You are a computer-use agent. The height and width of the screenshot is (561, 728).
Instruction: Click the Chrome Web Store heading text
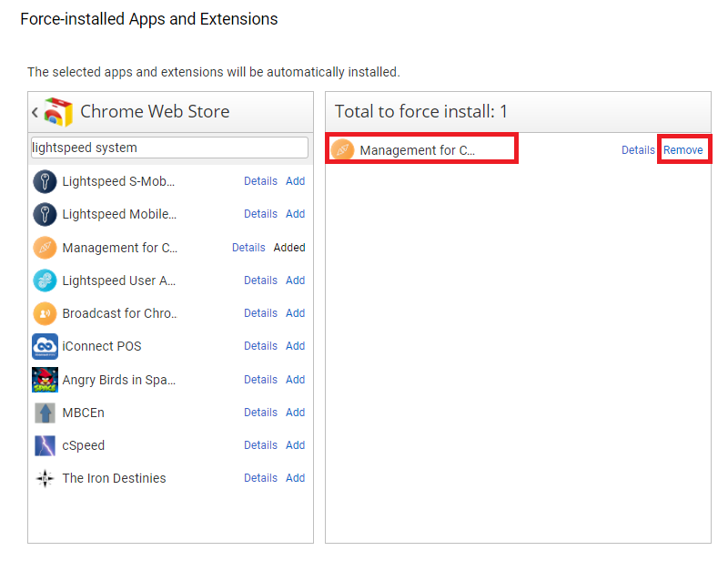click(x=155, y=111)
